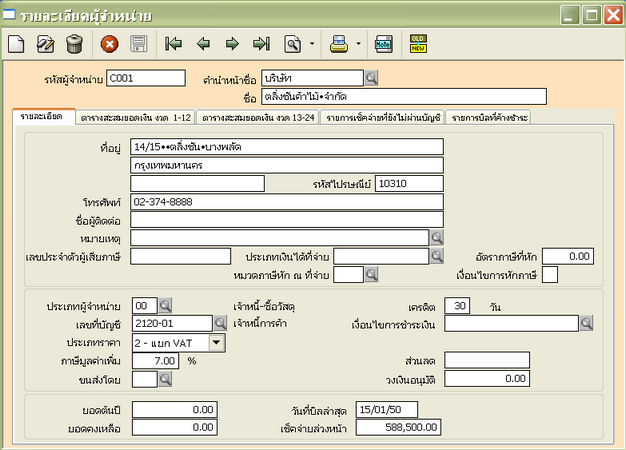
Task: Click the Note icon in toolbar
Action: point(383,43)
